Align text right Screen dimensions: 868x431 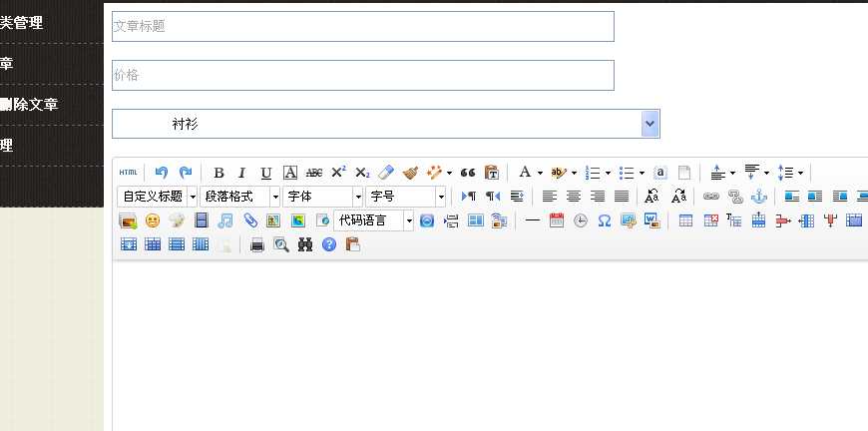[x=598, y=197]
